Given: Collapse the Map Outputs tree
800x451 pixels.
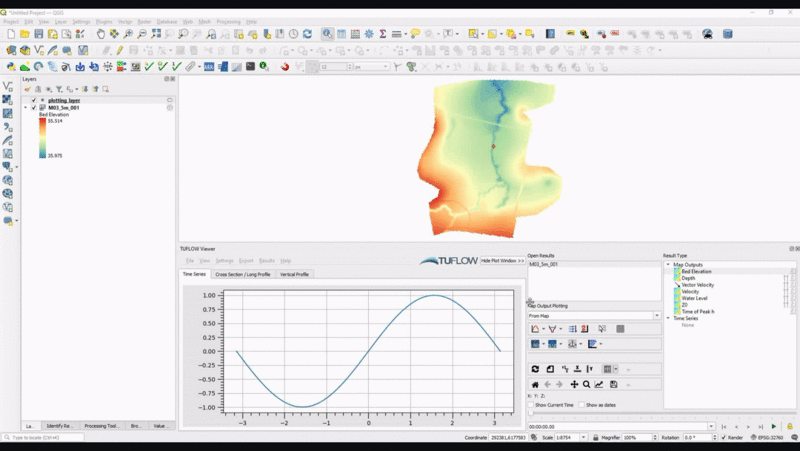Looking at the screenshot, I should coord(668,265).
